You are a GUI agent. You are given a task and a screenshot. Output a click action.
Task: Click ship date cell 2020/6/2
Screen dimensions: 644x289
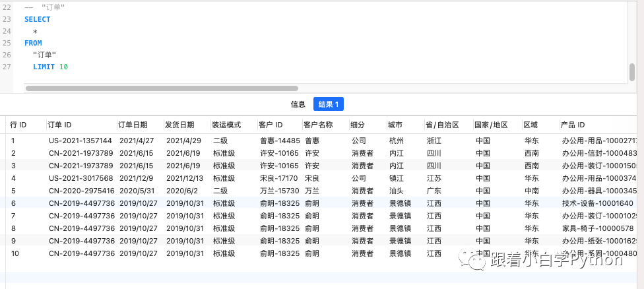click(182, 191)
